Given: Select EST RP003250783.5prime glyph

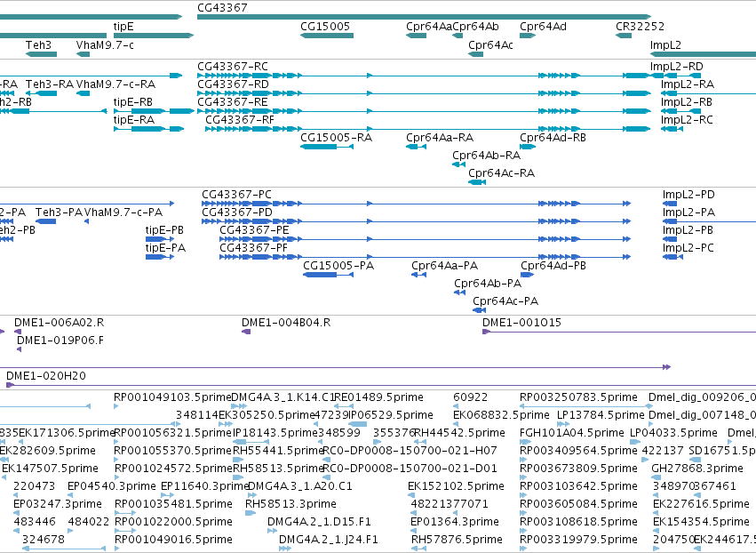Looking at the screenshot, I should pos(585,406).
